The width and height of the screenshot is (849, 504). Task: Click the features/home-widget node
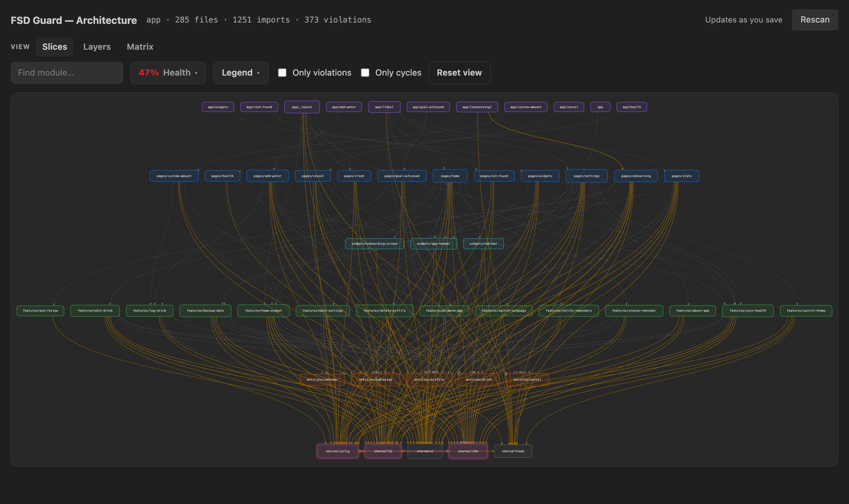pyautogui.click(x=263, y=311)
